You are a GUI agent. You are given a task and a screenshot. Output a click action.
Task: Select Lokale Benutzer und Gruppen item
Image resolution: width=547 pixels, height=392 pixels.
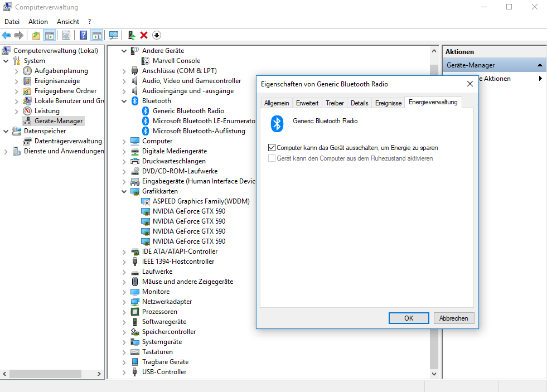pos(69,101)
